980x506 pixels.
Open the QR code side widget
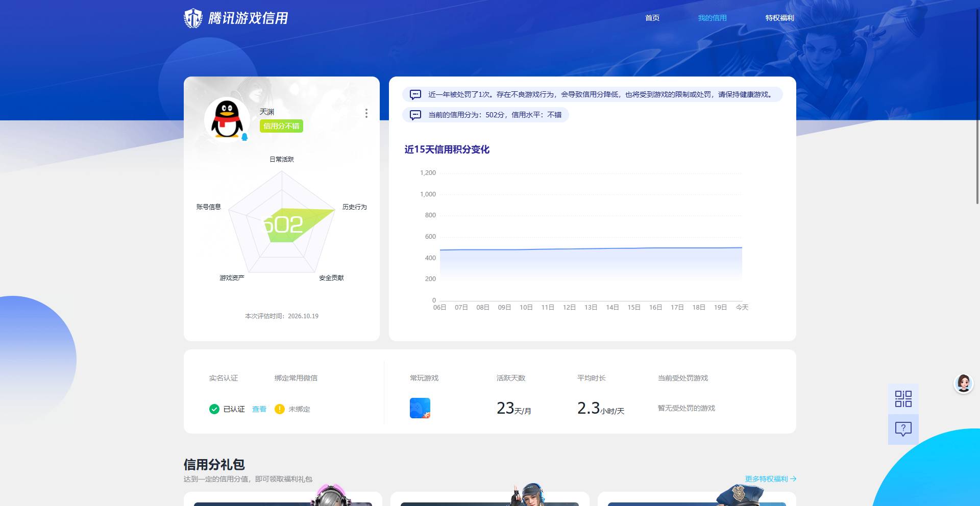(x=903, y=399)
